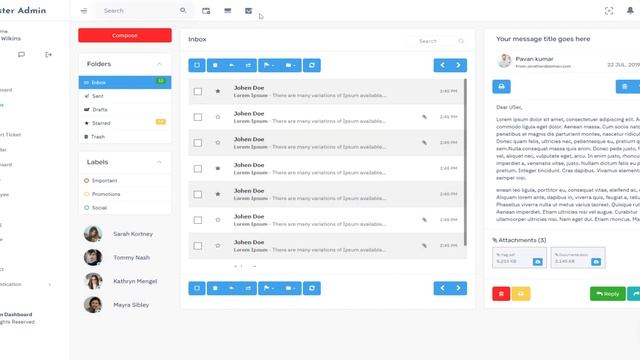The image size is (640, 360).
Task: Open the Trash folder
Action: 125,137
